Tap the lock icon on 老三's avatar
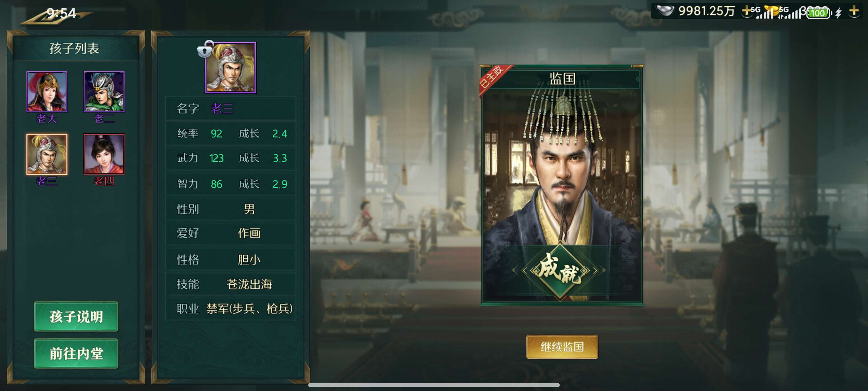868x391 pixels. [x=205, y=49]
